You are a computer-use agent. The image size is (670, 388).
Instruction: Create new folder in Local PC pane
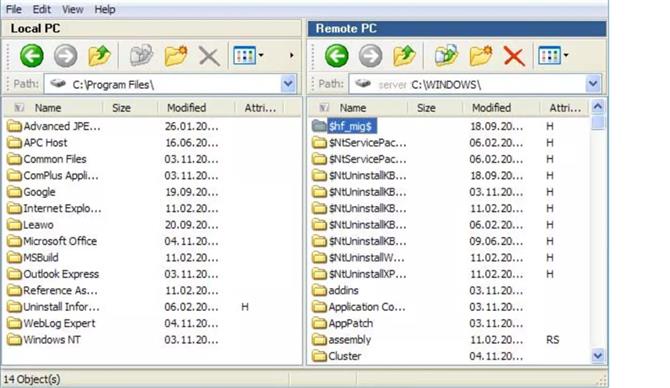point(176,56)
